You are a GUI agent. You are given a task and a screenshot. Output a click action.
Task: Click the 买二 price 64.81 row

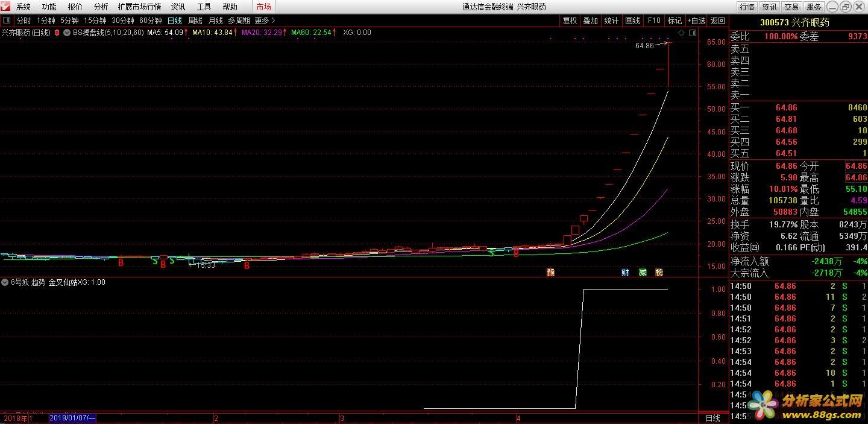(x=799, y=119)
